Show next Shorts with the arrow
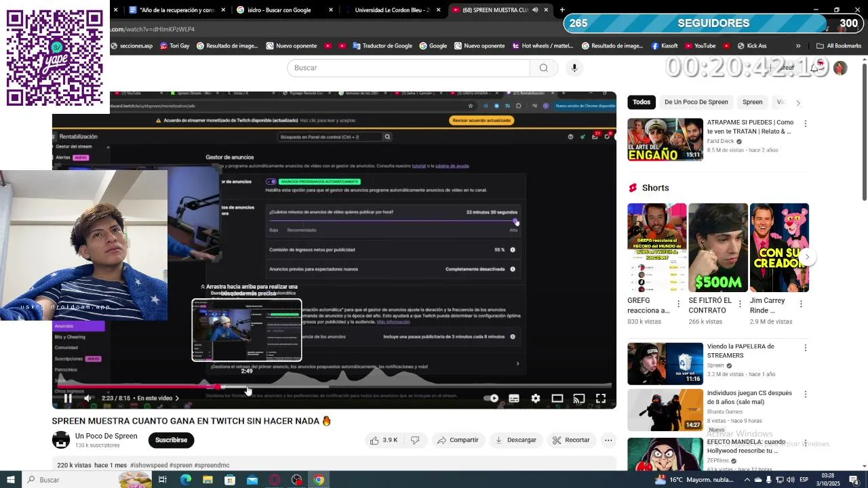The image size is (868, 488). 807,257
